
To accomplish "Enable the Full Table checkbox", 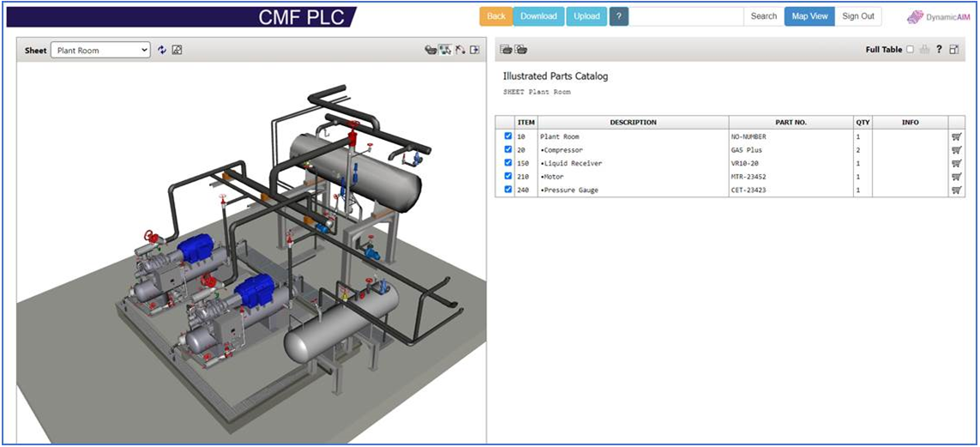I will click(x=910, y=50).
